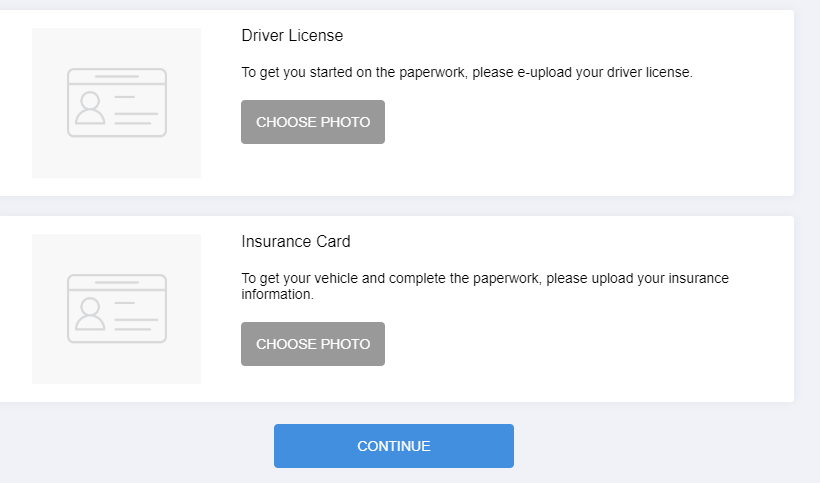Viewport: 820px width, 483px height.
Task: Click text lines in Driver License card icon
Action: tap(136, 110)
